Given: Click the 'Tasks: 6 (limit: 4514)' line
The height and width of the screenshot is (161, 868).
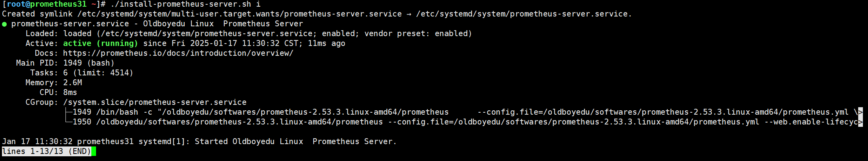Looking at the screenshot, I should [x=82, y=73].
